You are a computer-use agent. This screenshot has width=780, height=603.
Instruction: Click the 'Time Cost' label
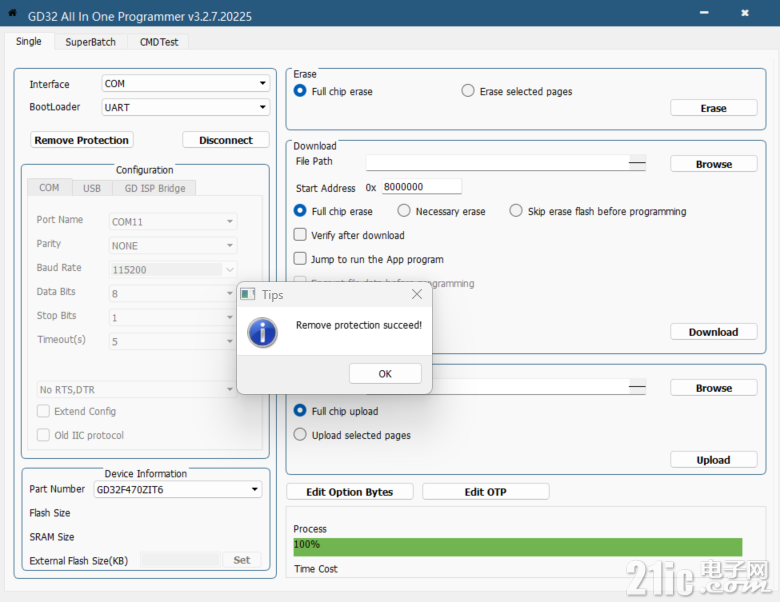point(315,569)
